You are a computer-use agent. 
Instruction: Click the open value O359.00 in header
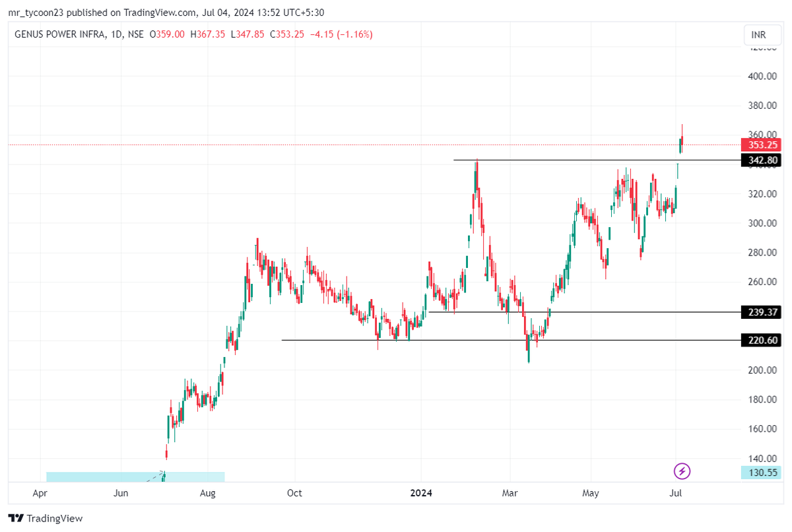[168, 34]
